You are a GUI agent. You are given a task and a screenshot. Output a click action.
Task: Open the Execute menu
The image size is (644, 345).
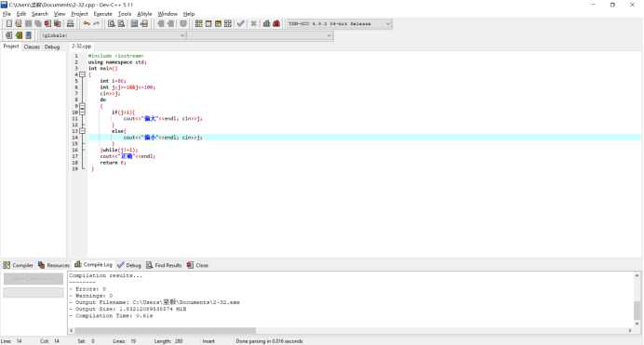point(102,14)
